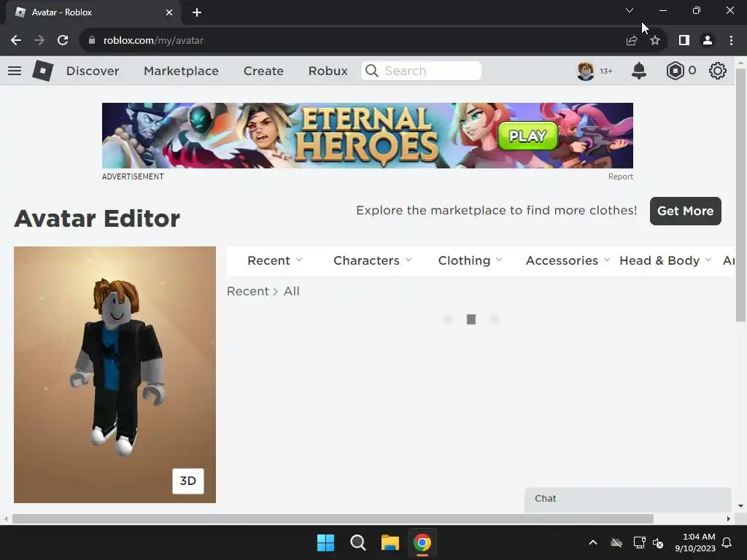Open the notifications bell in Roblox header
The height and width of the screenshot is (560, 747).
pyautogui.click(x=639, y=71)
